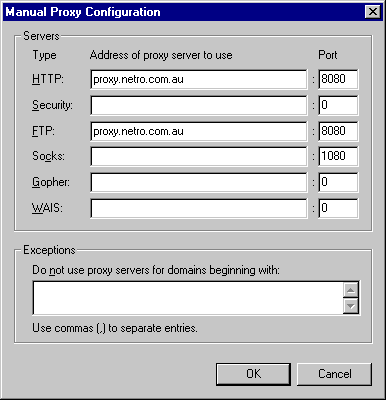Click the Gopher proxy address field
Image resolution: width=386 pixels, height=400 pixels.
199,182
